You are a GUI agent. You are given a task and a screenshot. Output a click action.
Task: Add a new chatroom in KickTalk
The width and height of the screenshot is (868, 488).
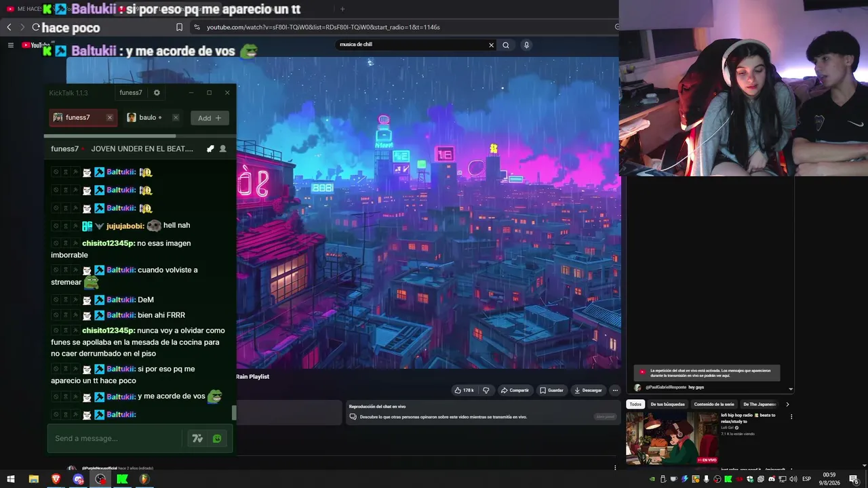pos(210,118)
